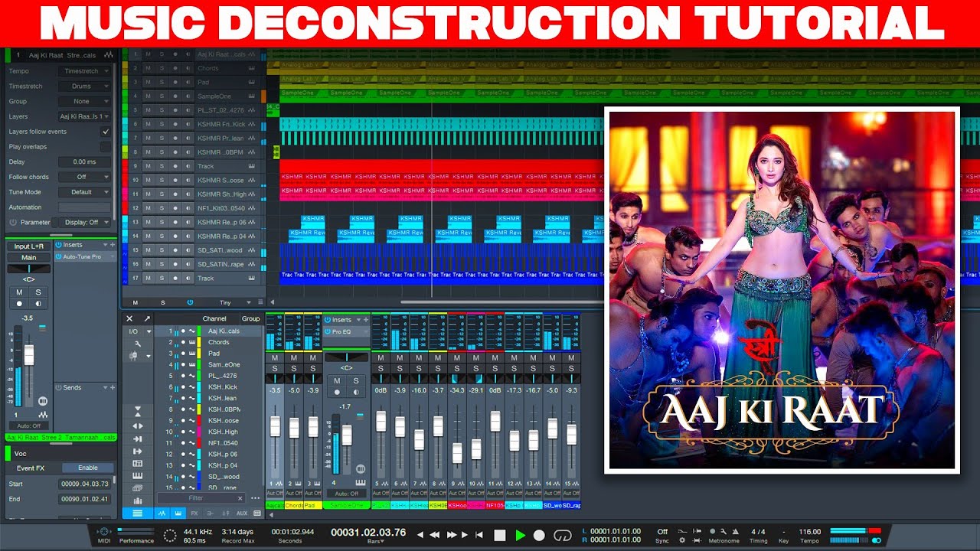Open the Layers dropdown

coord(85,116)
